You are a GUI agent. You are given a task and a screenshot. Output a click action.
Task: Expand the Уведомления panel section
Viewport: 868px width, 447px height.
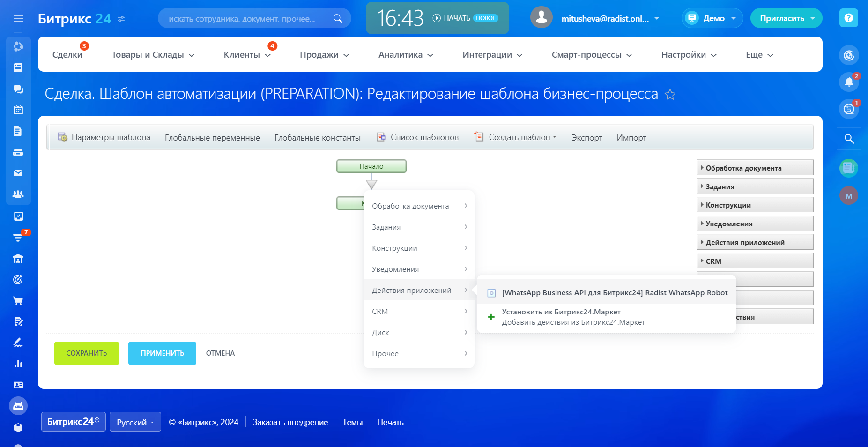click(754, 224)
